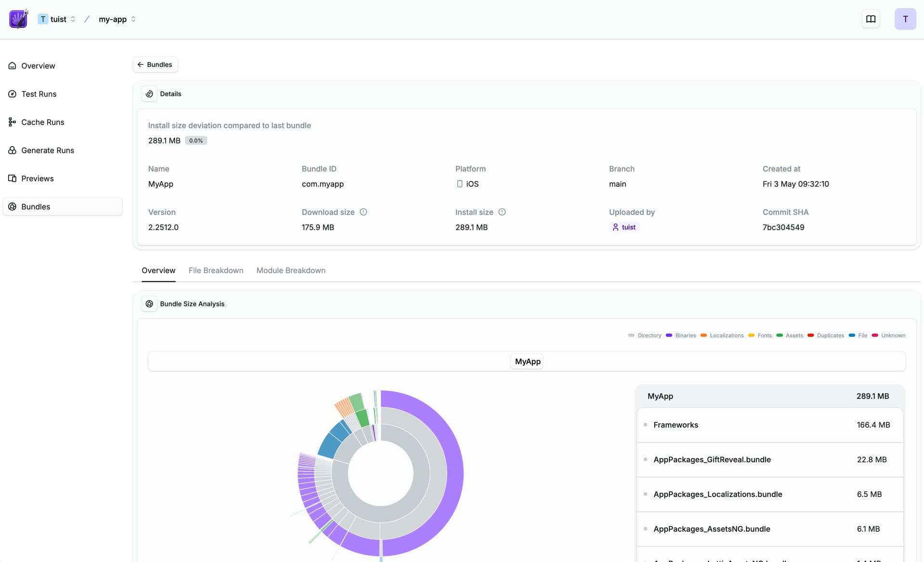Select AppPackages_Localizations.bundle row
This screenshot has width=924, height=562.
coord(770,494)
